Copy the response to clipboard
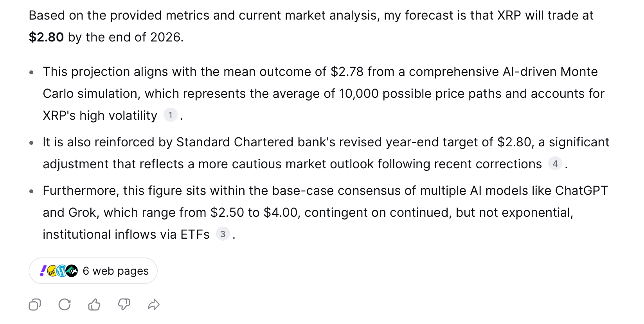Viewport: 644px width, 324px height. click(35, 304)
